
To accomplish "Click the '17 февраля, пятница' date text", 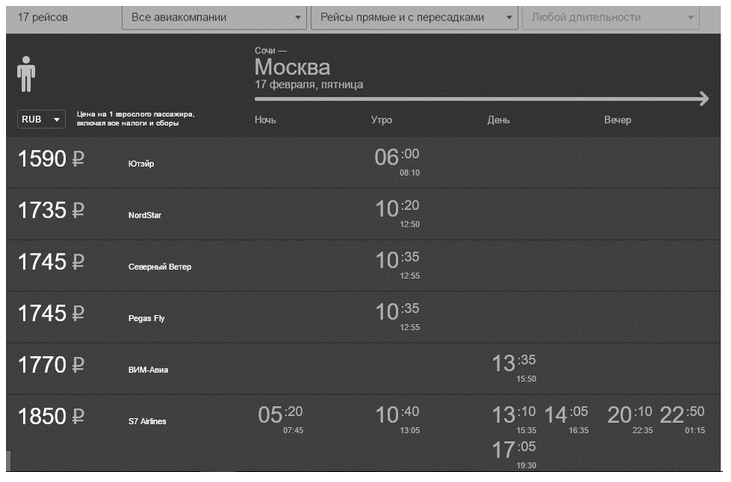I will click(x=309, y=85).
